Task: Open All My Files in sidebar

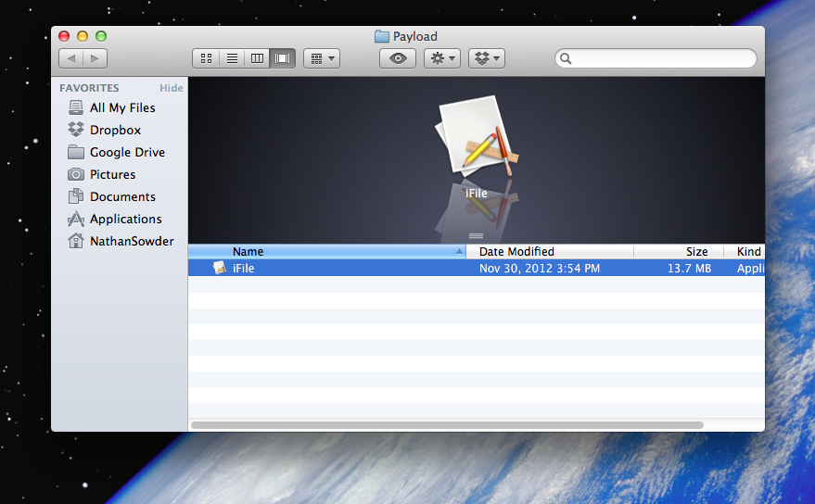Action: click(x=122, y=107)
